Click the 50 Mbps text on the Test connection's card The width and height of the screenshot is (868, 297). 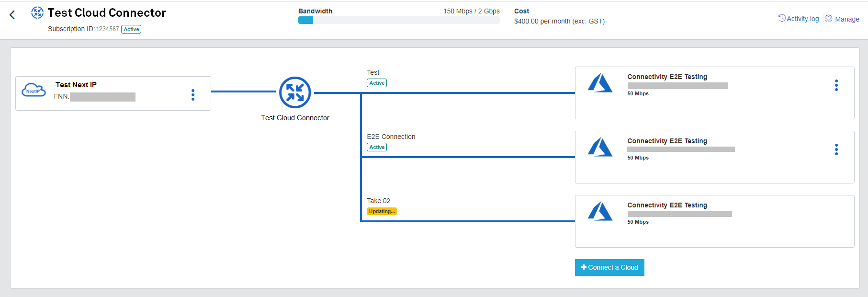[x=638, y=93]
